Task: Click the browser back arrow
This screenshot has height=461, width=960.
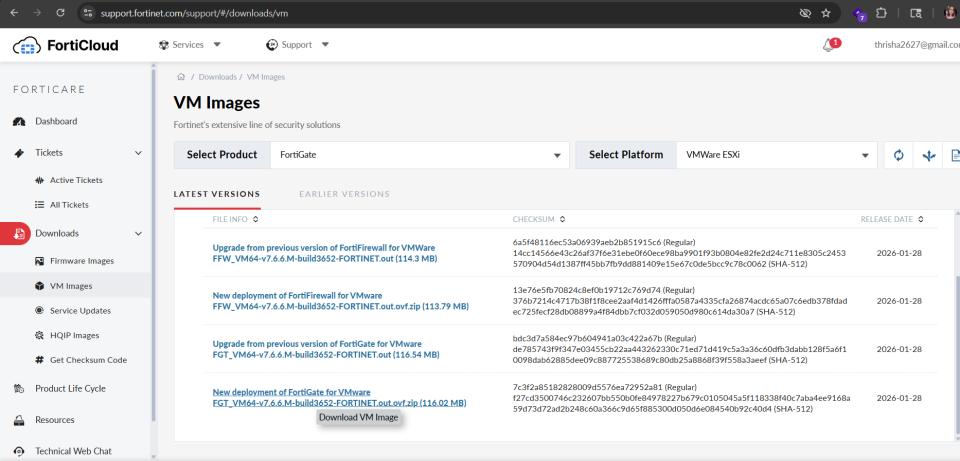Action: [15, 12]
